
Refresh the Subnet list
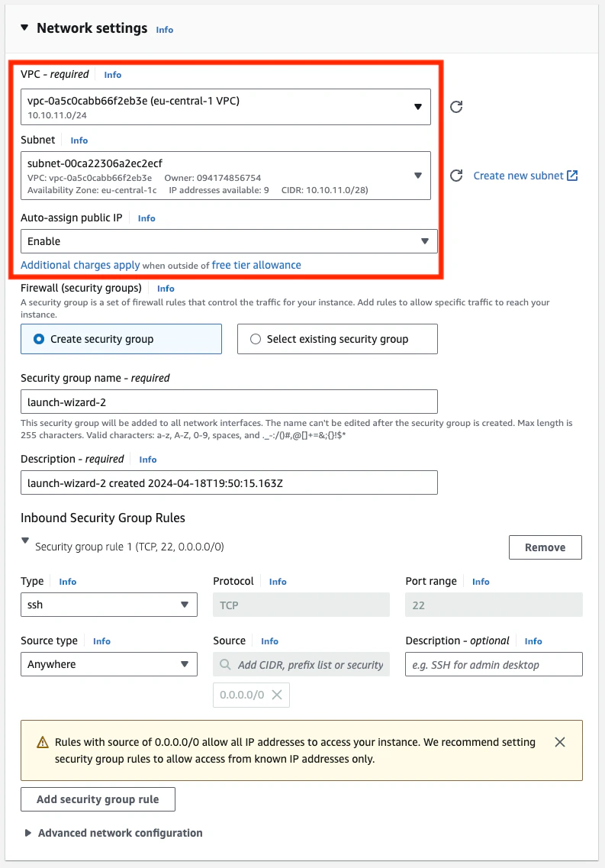tap(455, 176)
